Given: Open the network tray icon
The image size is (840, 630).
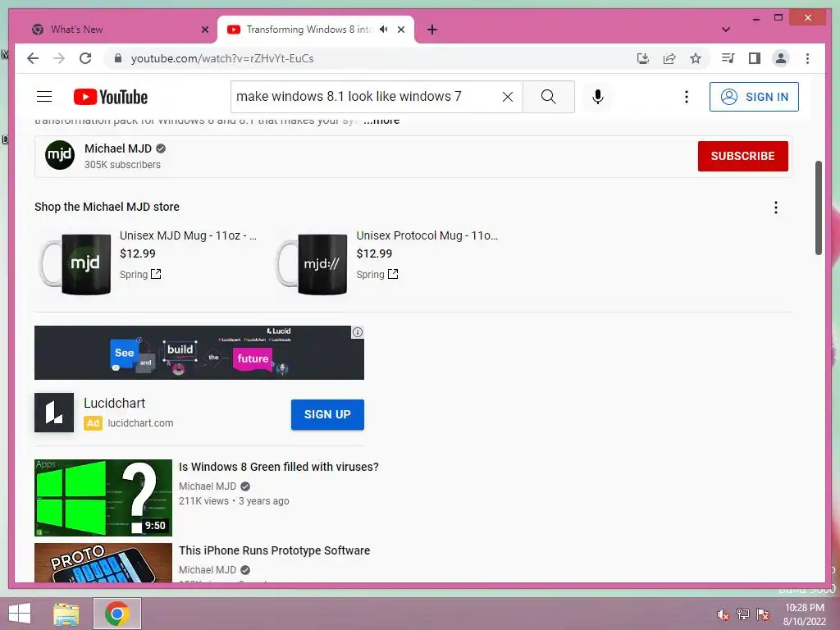Looking at the screenshot, I should pyautogui.click(x=743, y=614).
